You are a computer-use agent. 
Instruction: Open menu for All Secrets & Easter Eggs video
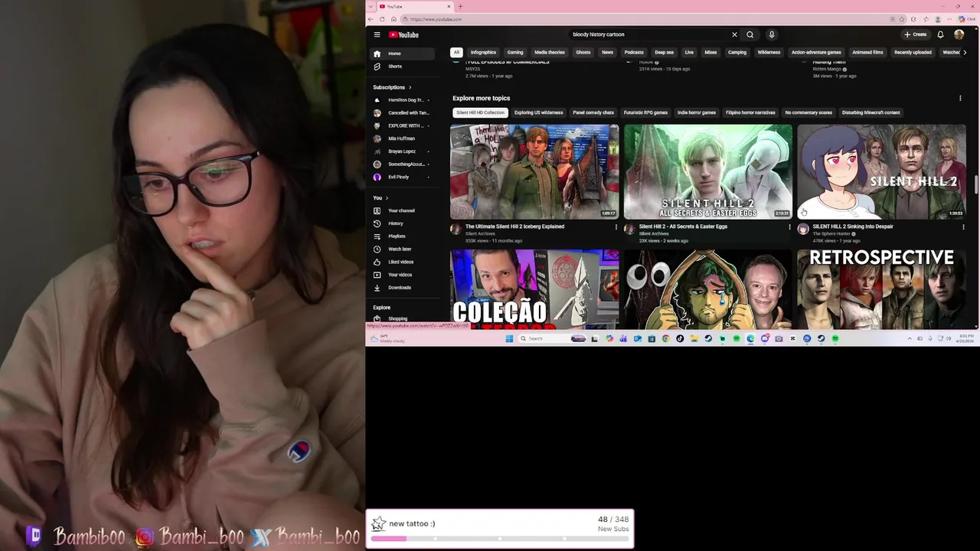click(x=789, y=227)
